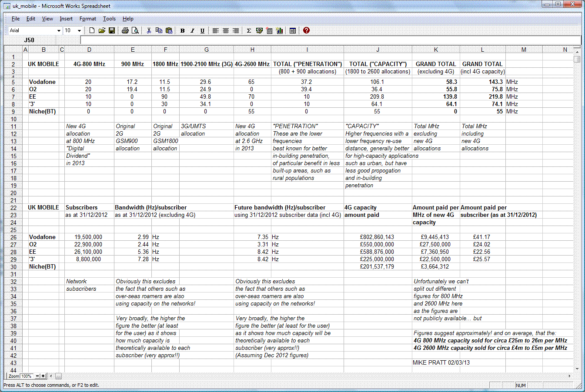
Task: Click 'Subscribers' heading in row 22
Action: click(x=82, y=208)
